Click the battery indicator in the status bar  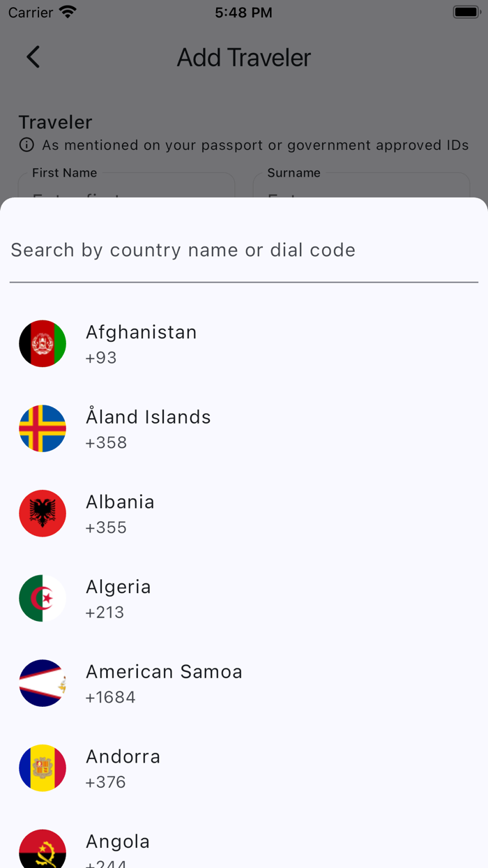464,11
